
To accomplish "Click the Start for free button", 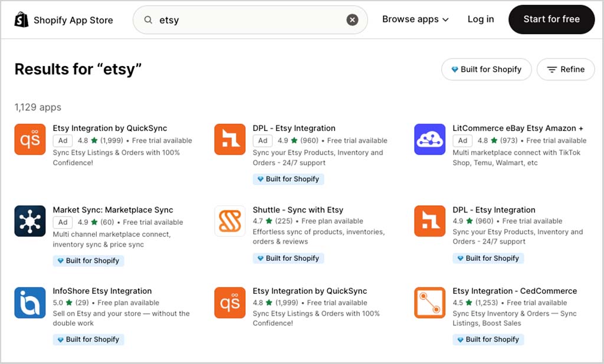I will pyautogui.click(x=552, y=19).
